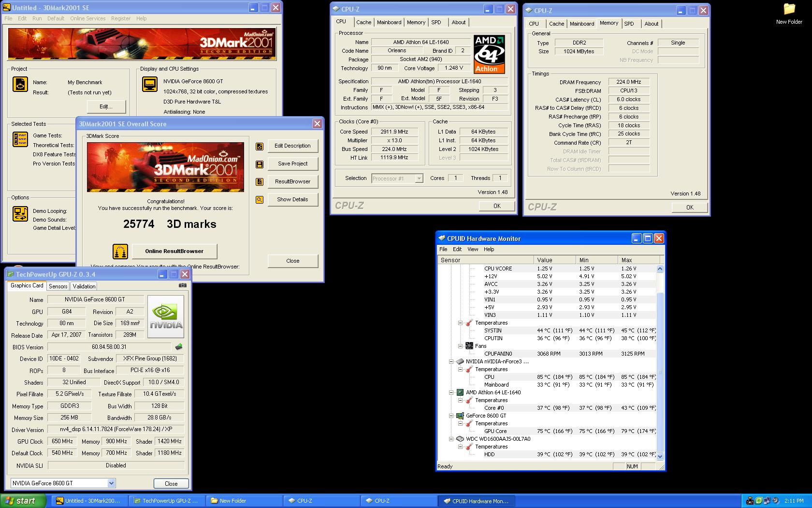
Task: Click the Hardware Monitor scroll up arrow
Action: tap(660, 269)
